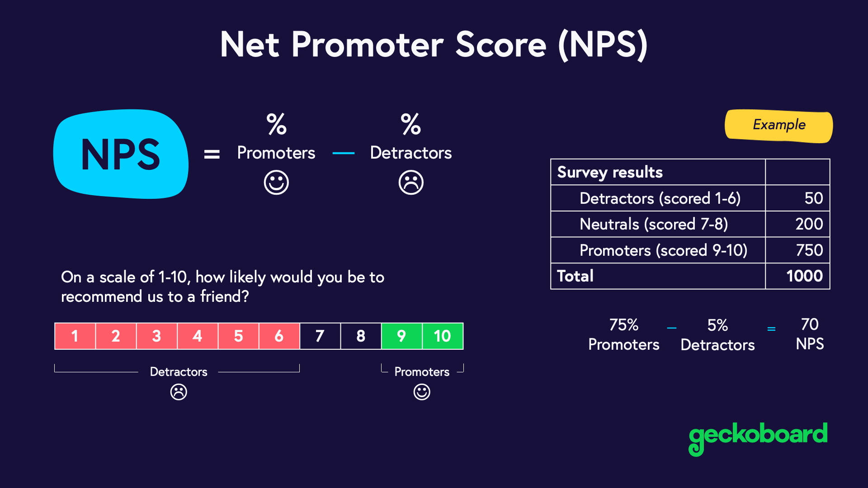Click the green geckoboard logo
Viewport: 868px width, 488px height.
click(758, 436)
